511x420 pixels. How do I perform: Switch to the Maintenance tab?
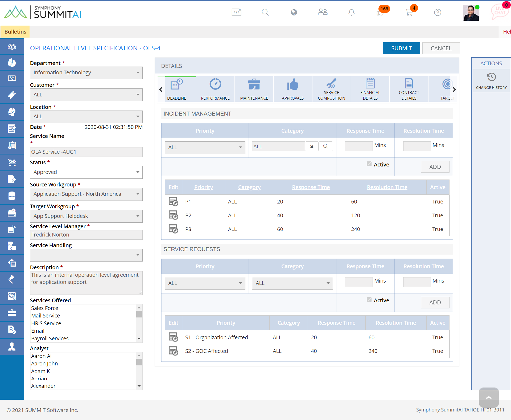[x=254, y=89]
